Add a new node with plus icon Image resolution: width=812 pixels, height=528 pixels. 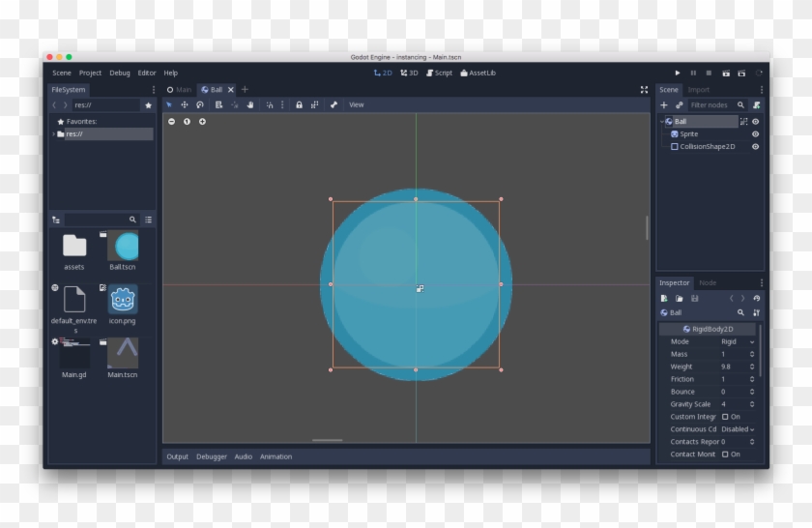coord(664,104)
